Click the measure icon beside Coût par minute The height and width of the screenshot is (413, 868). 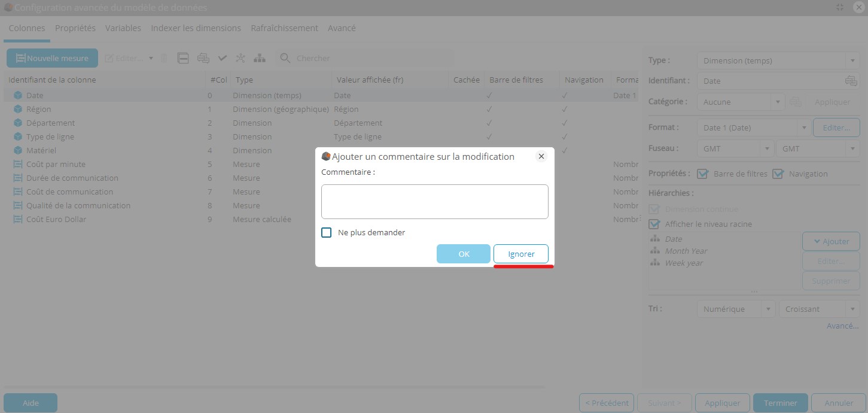[x=18, y=164]
